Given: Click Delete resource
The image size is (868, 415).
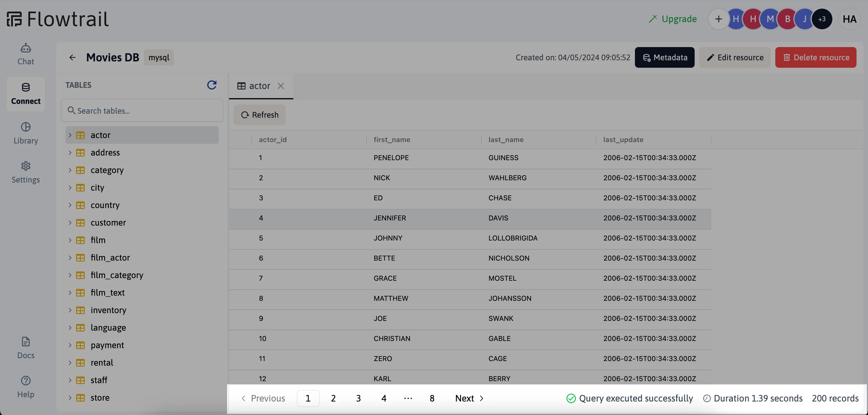Looking at the screenshot, I should (816, 57).
